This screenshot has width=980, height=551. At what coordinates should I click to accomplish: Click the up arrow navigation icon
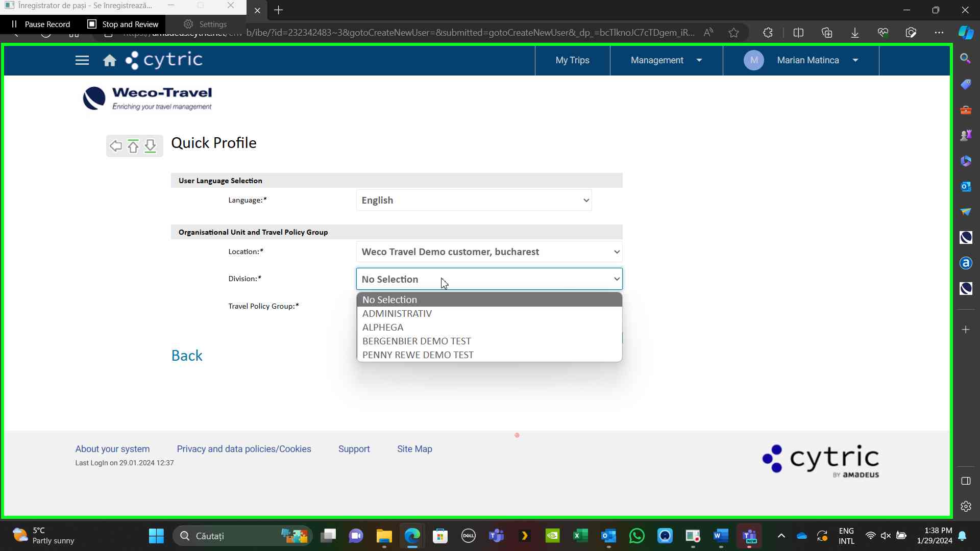click(x=133, y=146)
